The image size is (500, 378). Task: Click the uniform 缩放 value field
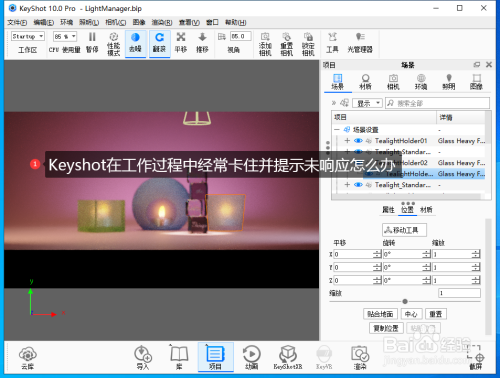pos(459,293)
